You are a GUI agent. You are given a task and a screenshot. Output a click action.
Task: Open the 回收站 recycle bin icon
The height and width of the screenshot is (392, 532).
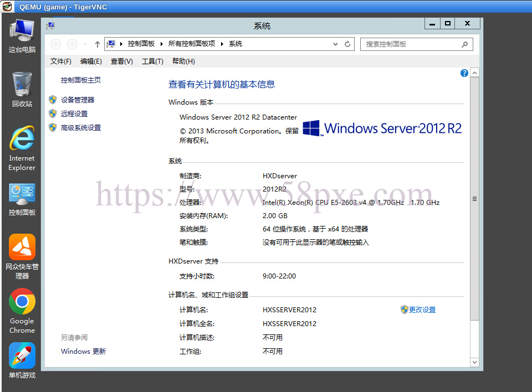coord(22,90)
